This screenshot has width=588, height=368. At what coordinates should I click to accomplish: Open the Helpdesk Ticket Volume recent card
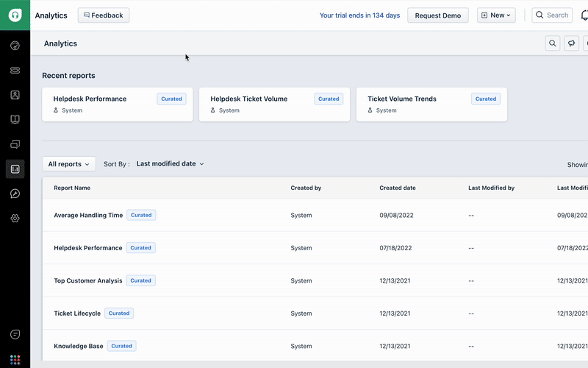[274, 105]
